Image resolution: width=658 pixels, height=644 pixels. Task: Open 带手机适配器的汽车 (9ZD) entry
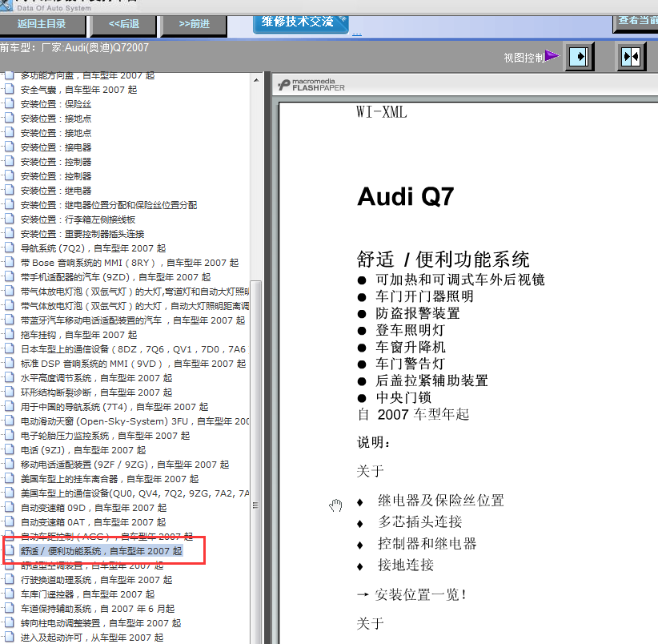click(x=115, y=277)
